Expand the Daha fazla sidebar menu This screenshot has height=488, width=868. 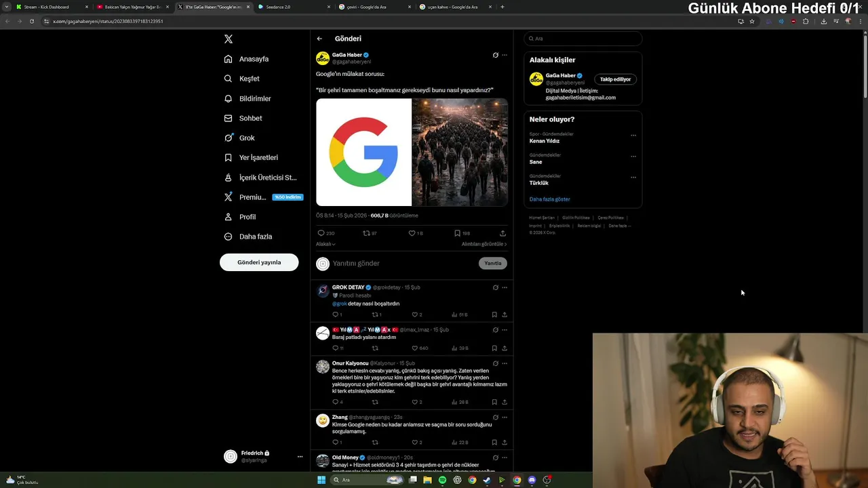(248, 237)
